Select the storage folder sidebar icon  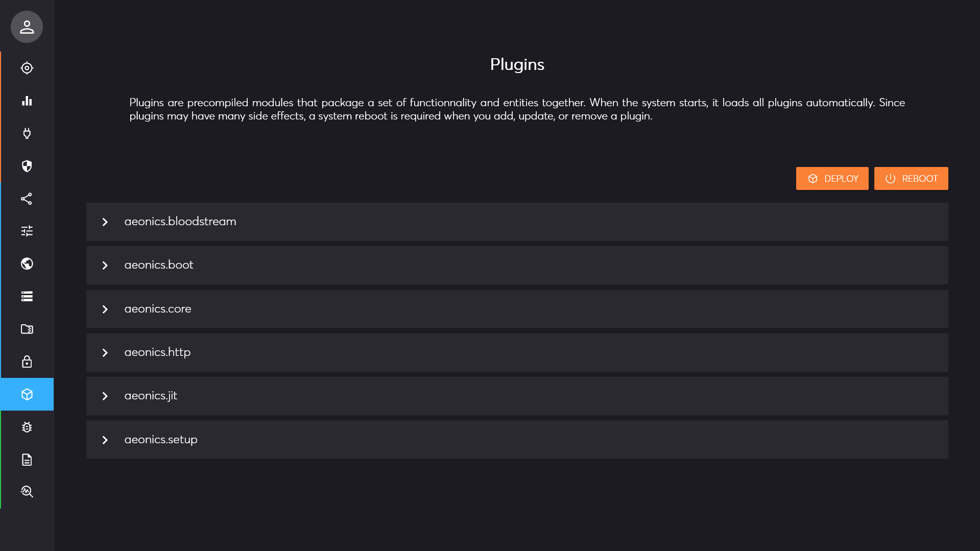pyautogui.click(x=26, y=329)
